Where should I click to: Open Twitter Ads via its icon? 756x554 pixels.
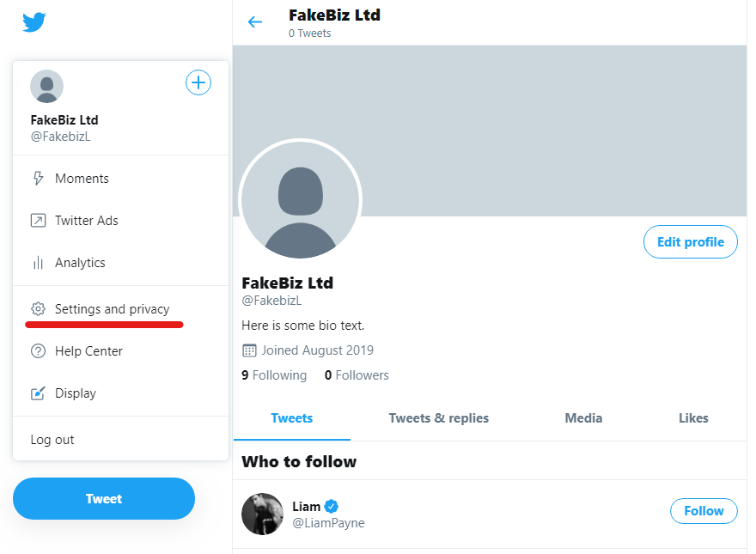pyautogui.click(x=36, y=220)
